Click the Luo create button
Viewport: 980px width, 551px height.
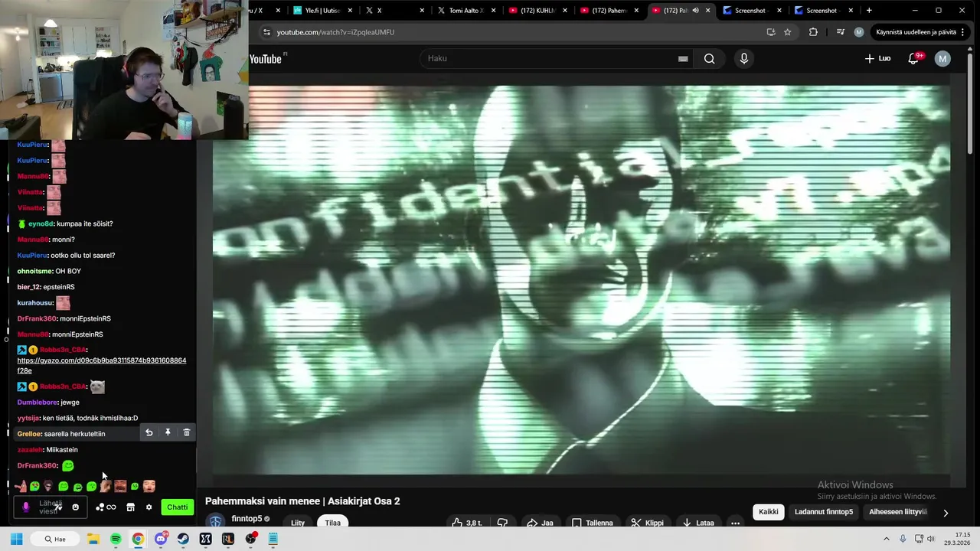point(877,59)
